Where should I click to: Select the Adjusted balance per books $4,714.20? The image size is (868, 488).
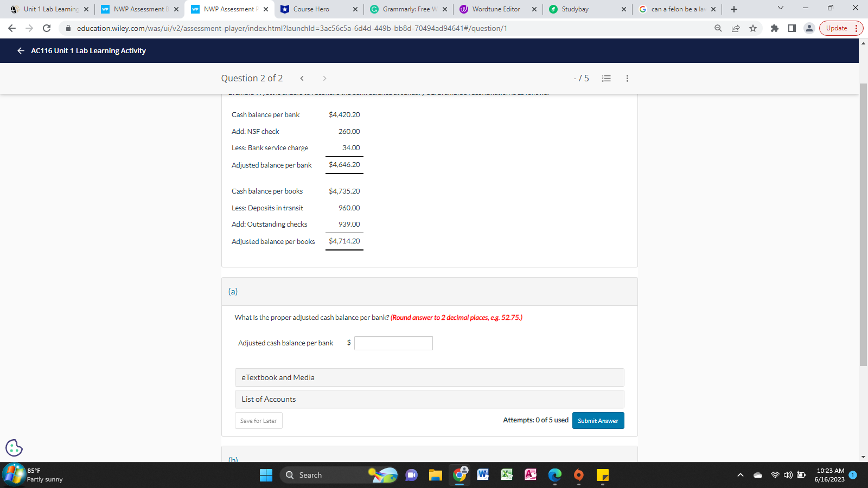[x=344, y=241]
